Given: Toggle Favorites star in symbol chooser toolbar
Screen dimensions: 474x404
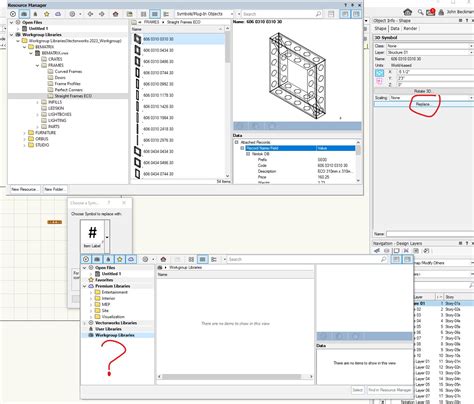Looking at the screenshot, I should pos(120,259).
